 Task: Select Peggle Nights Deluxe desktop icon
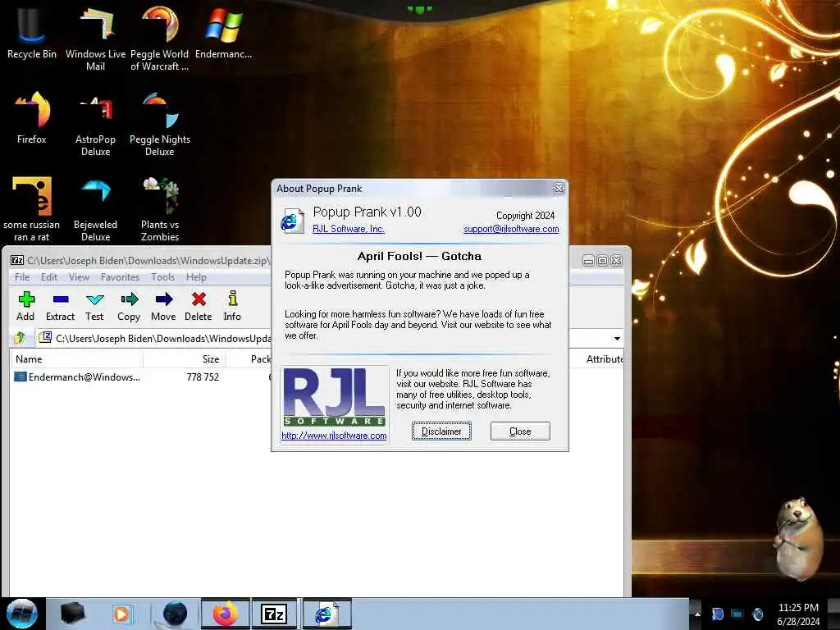coord(160,123)
